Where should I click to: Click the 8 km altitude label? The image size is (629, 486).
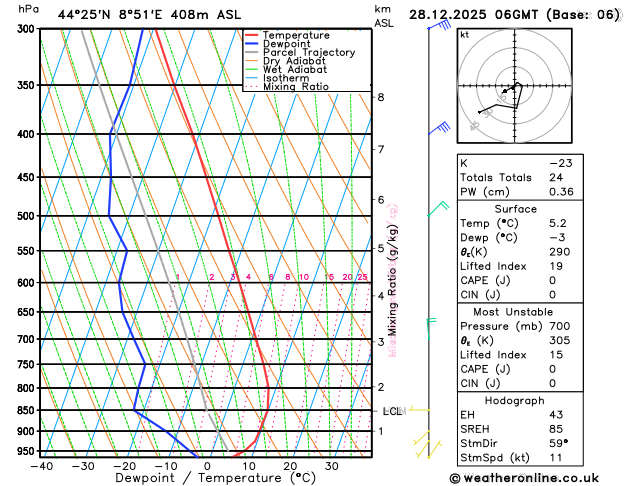coord(381,97)
